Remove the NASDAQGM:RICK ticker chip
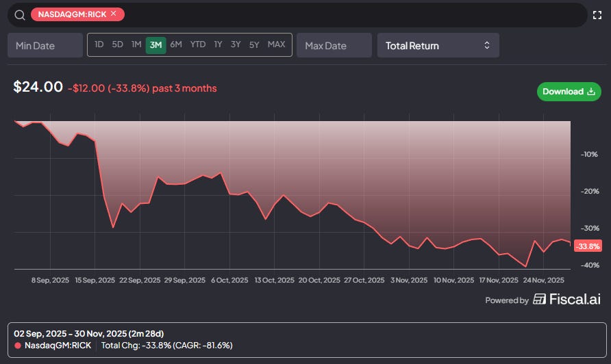Screen dimensions: 611x364 point(114,14)
